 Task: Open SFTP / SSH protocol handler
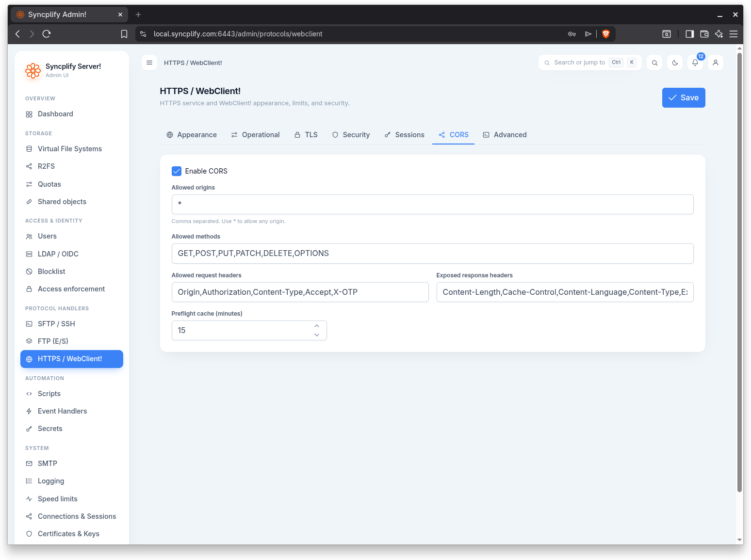72,324
